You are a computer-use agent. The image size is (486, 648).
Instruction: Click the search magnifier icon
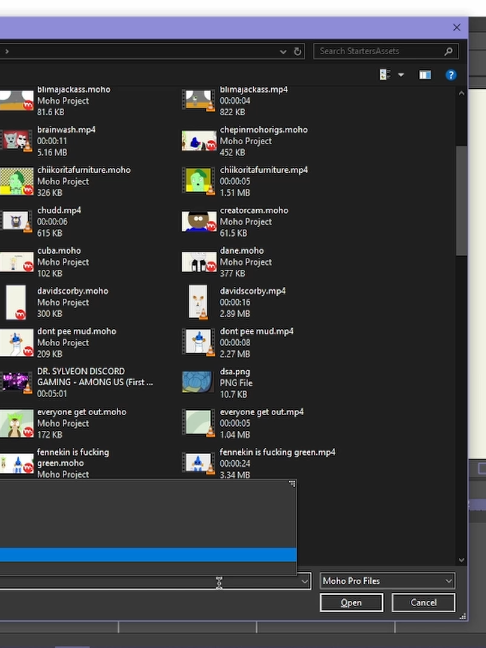point(448,51)
